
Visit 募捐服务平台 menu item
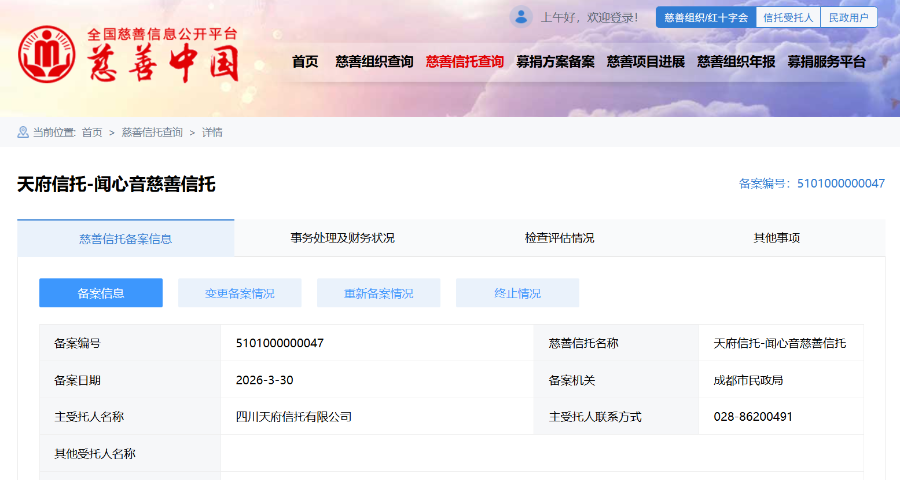[826, 62]
